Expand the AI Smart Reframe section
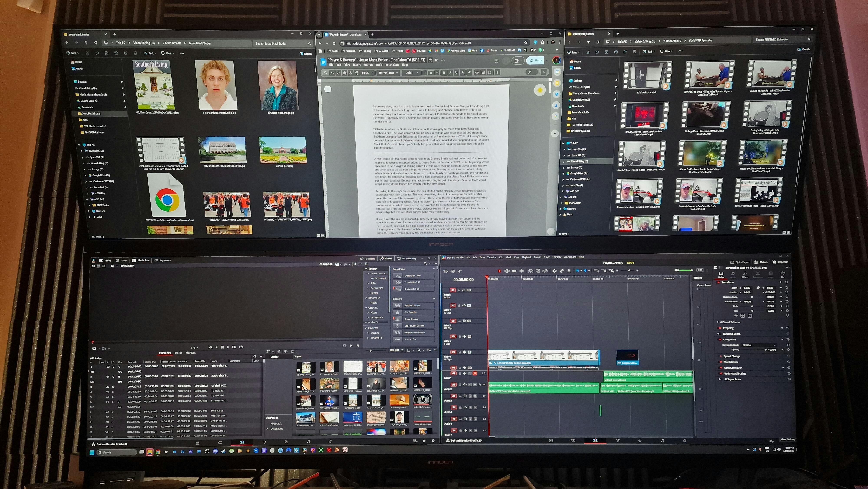This screenshot has height=489, width=868. [x=718, y=322]
